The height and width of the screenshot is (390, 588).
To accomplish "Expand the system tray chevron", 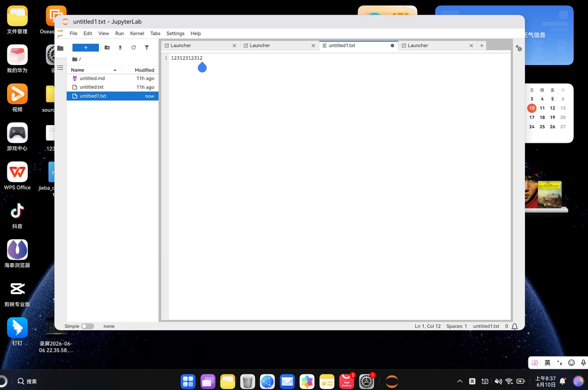I will tap(460, 381).
